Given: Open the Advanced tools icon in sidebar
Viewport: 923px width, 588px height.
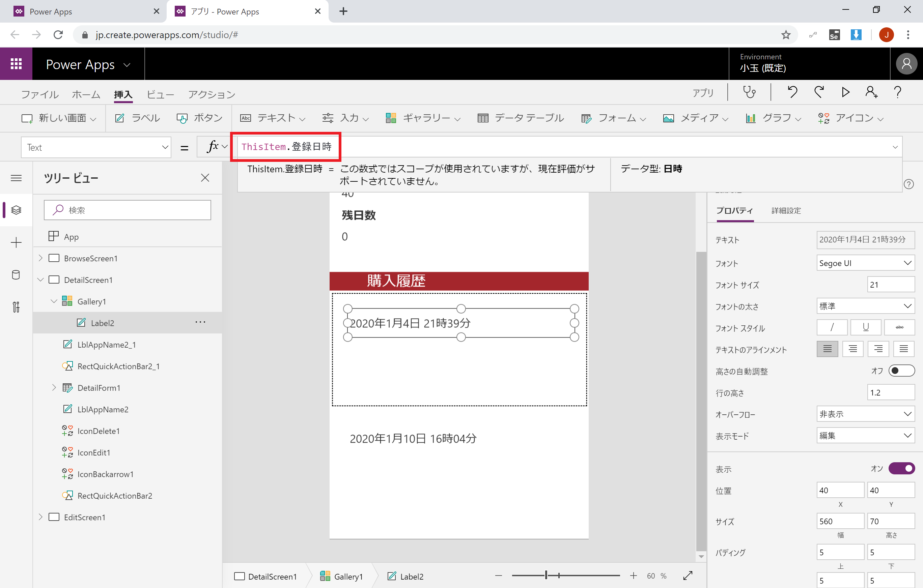Looking at the screenshot, I should (x=16, y=307).
